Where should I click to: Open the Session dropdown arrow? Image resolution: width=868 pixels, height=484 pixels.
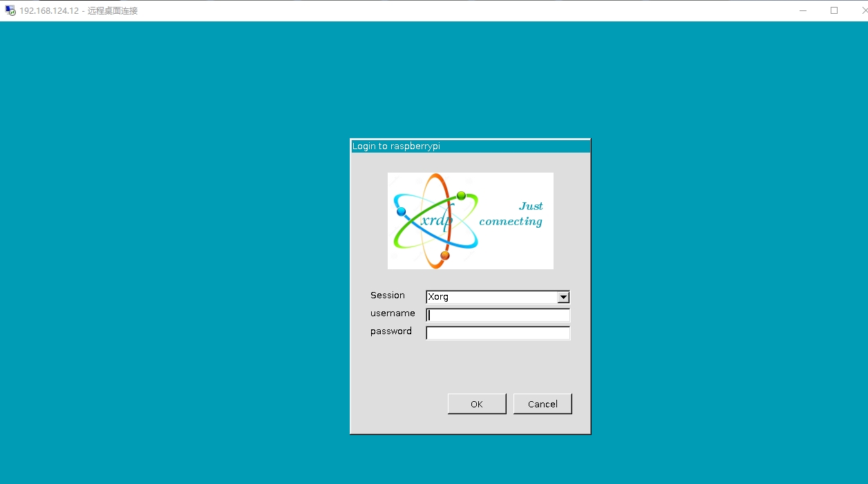click(563, 297)
